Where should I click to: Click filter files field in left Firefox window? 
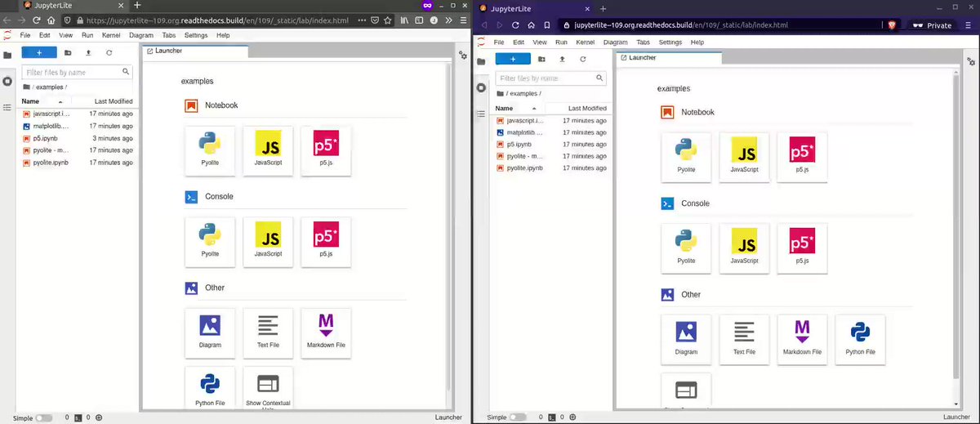tap(78, 72)
